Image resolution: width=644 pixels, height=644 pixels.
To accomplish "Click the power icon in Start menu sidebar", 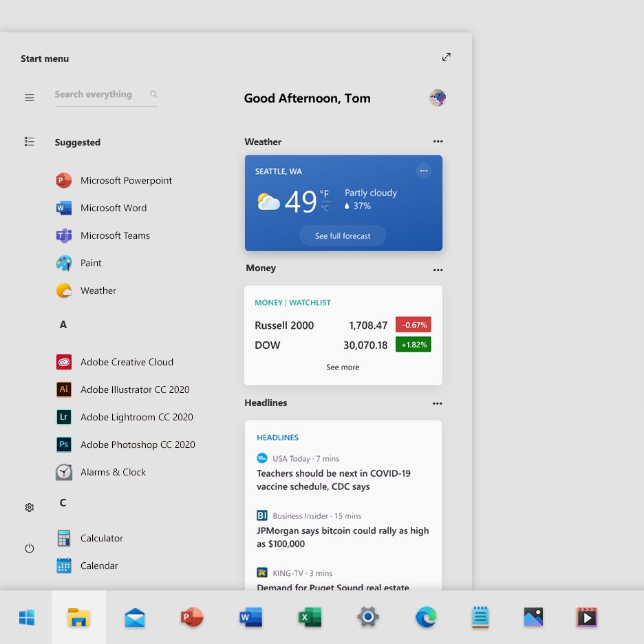I will click(29, 548).
